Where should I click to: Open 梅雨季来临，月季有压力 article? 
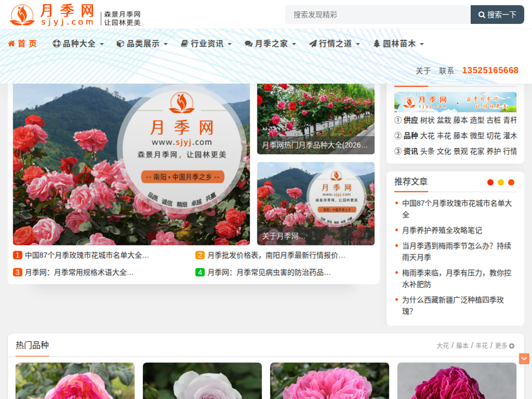pyautogui.click(x=457, y=279)
